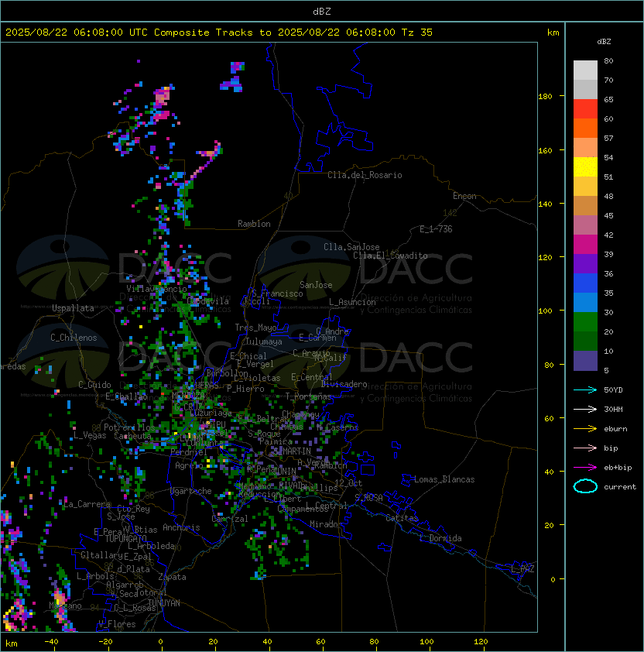Click the magenta eb+bip arrow in legend

(585, 468)
